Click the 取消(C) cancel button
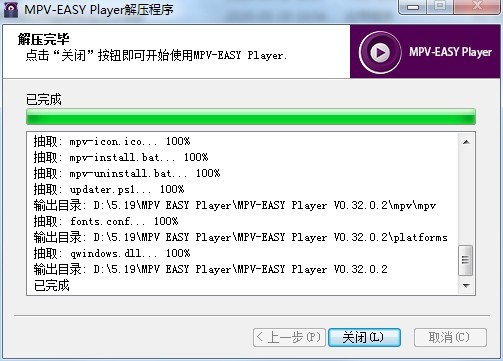 tap(450, 337)
